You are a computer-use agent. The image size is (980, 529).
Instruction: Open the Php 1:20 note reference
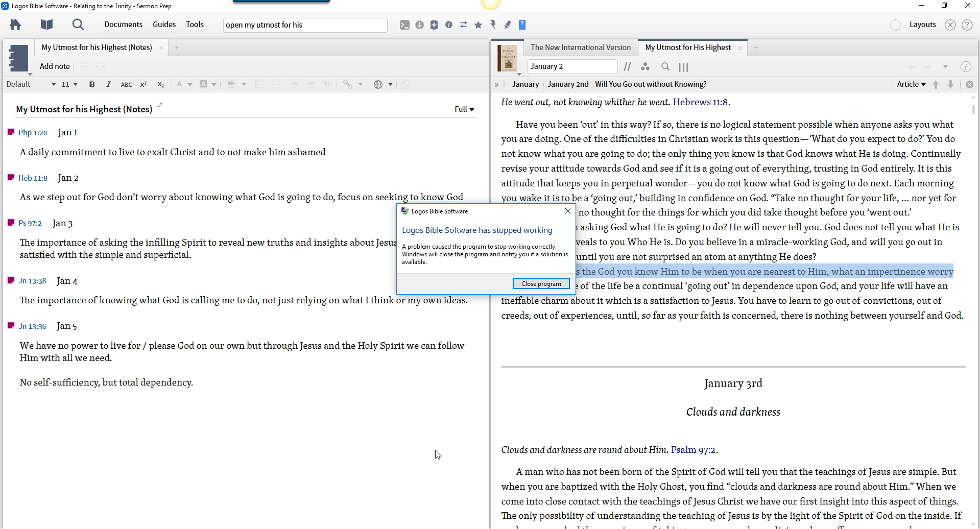tap(33, 133)
